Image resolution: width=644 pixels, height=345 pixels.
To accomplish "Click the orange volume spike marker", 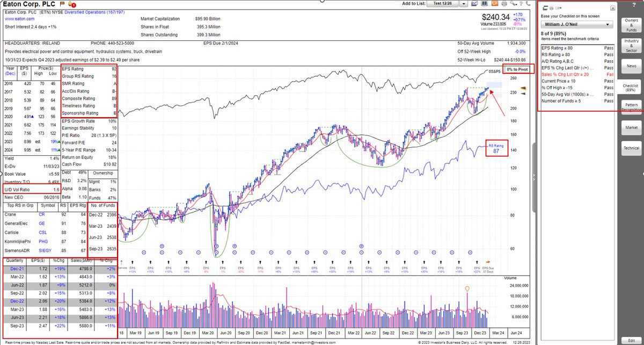I will point(467,289).
